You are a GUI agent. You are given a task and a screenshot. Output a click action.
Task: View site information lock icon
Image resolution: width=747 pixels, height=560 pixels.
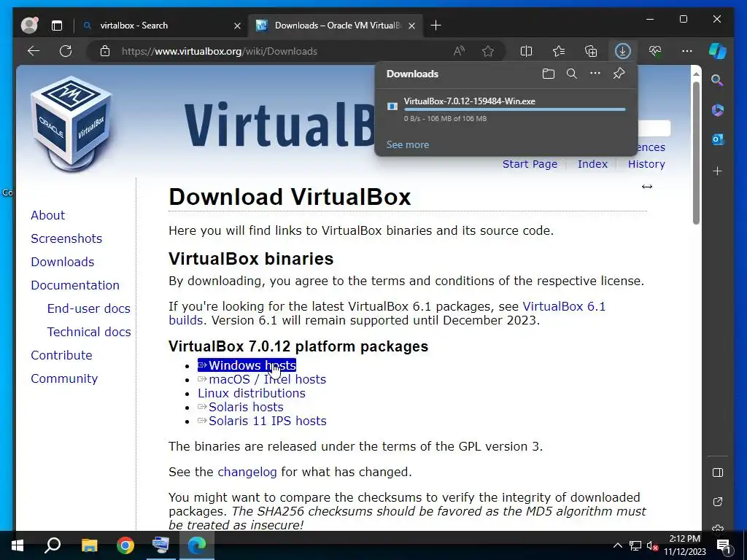105,51
